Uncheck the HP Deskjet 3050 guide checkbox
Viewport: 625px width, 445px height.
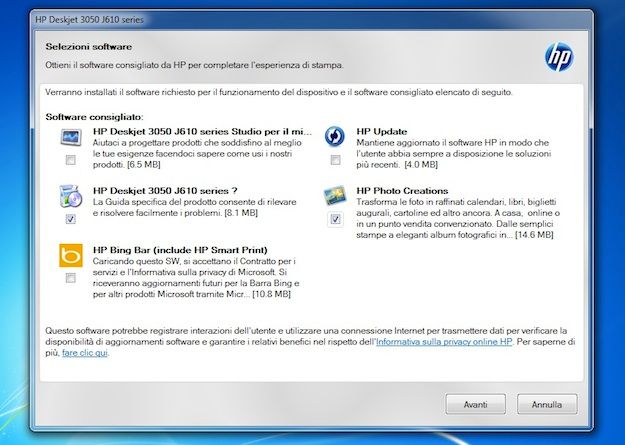(71, 219)
